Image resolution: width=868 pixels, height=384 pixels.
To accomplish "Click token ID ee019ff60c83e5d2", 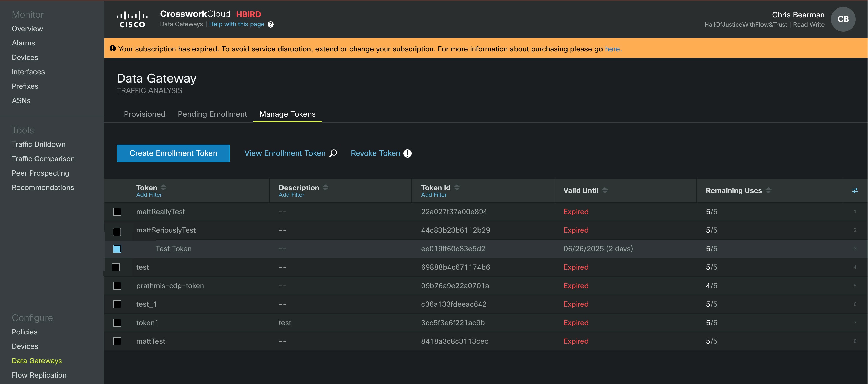I will point(453,249).
